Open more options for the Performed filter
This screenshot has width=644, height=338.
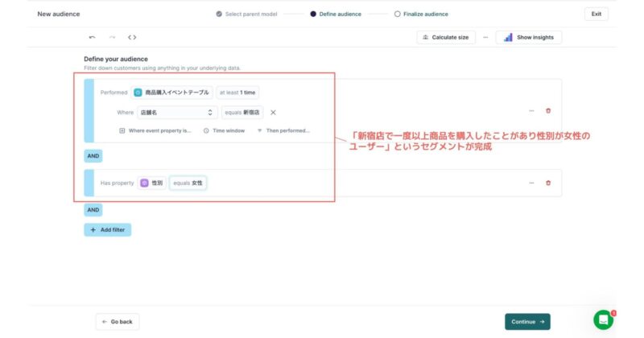pos(531,111)
